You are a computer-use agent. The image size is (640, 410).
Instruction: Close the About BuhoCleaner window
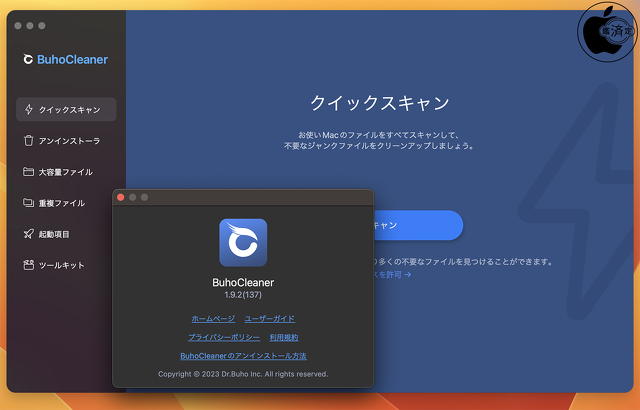coord(121,197)
